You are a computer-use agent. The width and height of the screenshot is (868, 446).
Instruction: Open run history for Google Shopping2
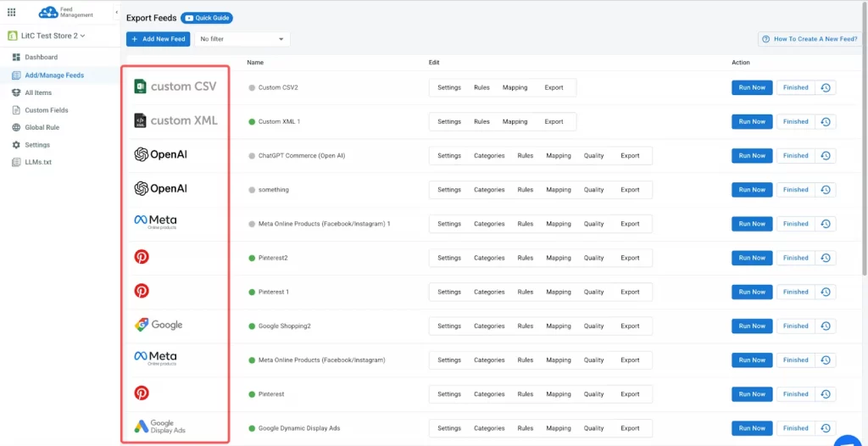826,326
